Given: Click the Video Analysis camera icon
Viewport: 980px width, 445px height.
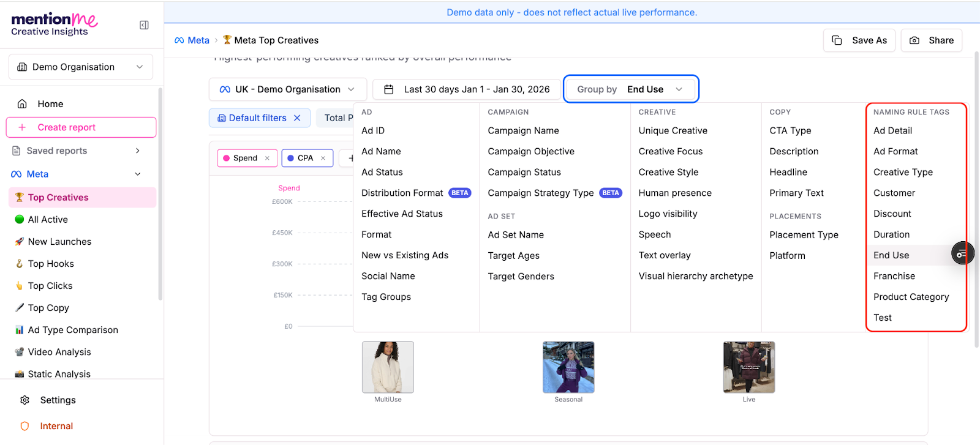Looking at the screenshot, I should click(x=20, y=351).
